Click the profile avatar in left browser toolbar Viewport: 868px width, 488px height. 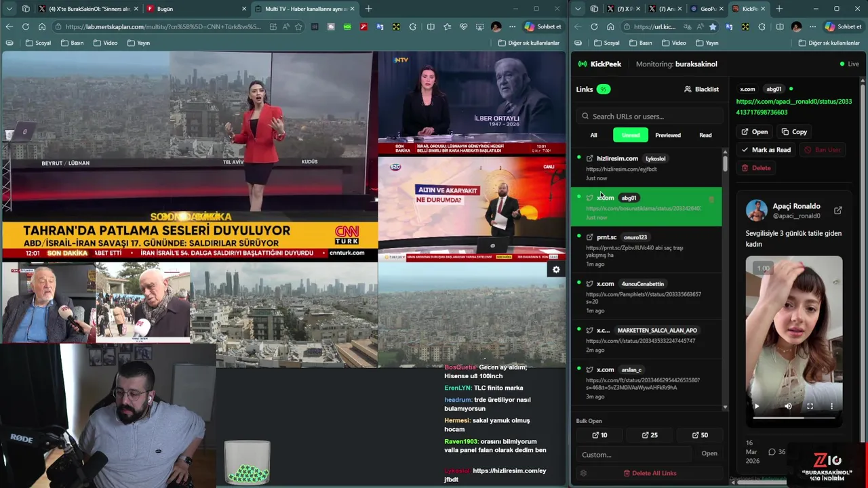[496, 26]
